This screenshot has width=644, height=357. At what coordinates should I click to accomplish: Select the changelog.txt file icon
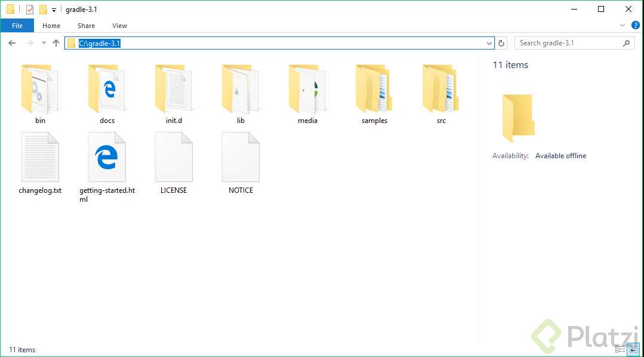pyautogui.click(x=40, y=157)
